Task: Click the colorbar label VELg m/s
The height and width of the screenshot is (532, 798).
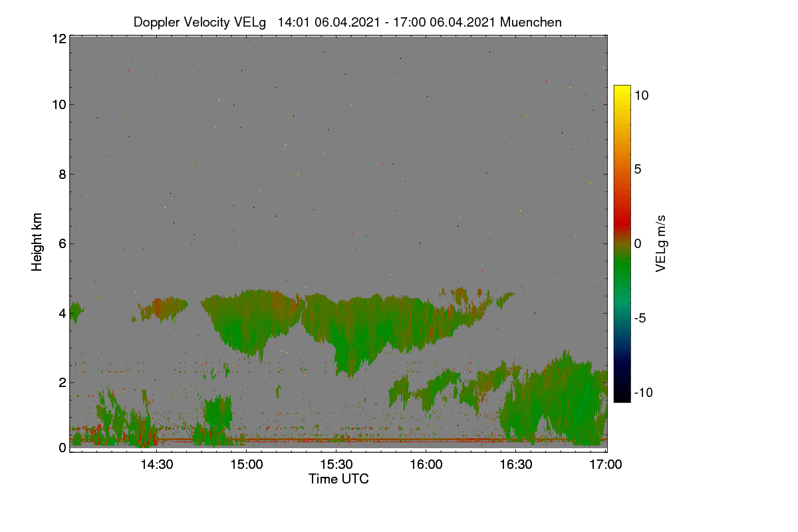Action: [661, 243]
